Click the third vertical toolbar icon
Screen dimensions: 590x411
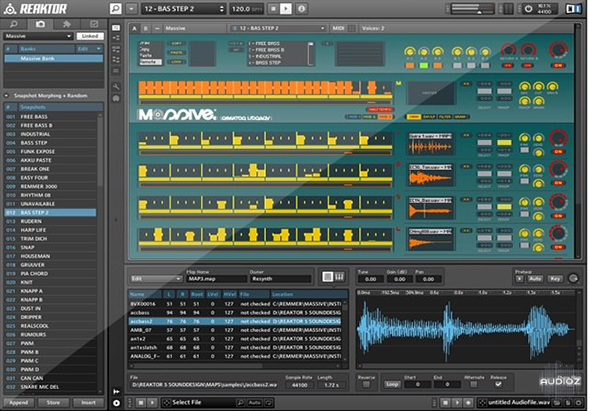coord(116,49)
